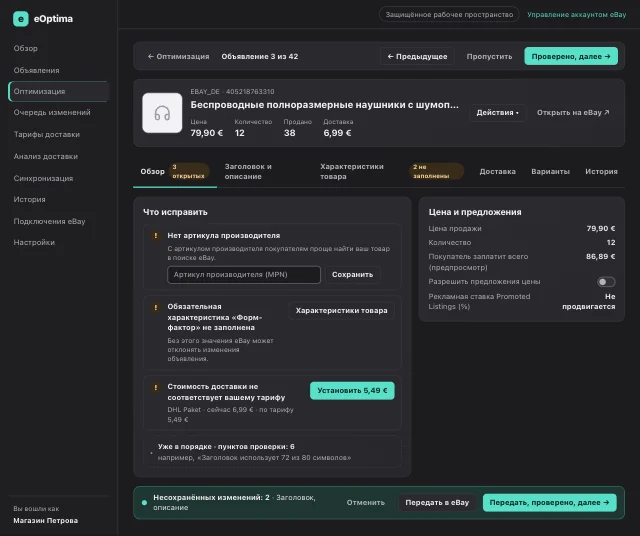640x536 pixels.
Task: Click the '2 не заполнены' badge
Action: (x=436, y=171)
